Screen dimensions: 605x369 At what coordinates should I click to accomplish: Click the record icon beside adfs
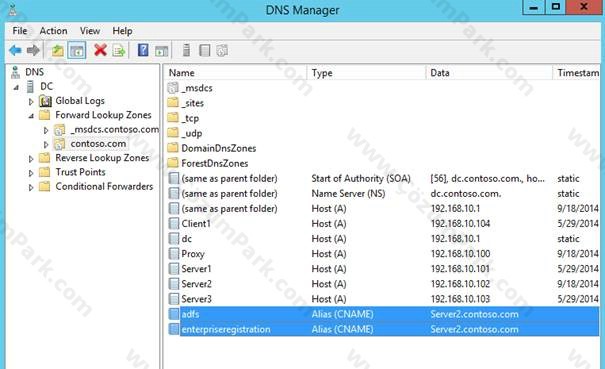coord(174,314)
